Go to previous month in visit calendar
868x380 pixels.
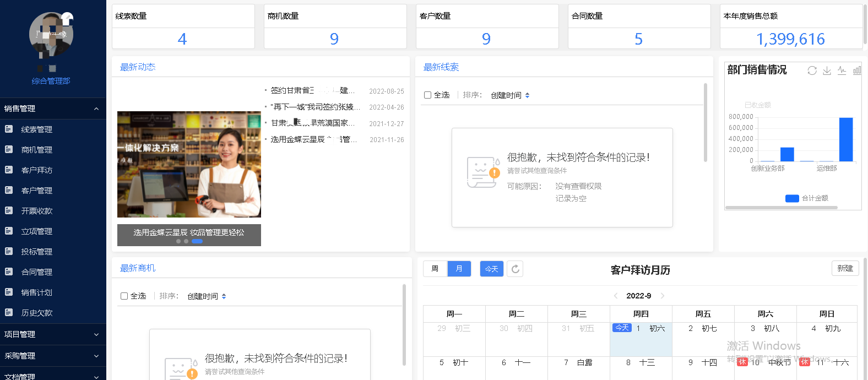pyautogui.click(x=616, y=296)
